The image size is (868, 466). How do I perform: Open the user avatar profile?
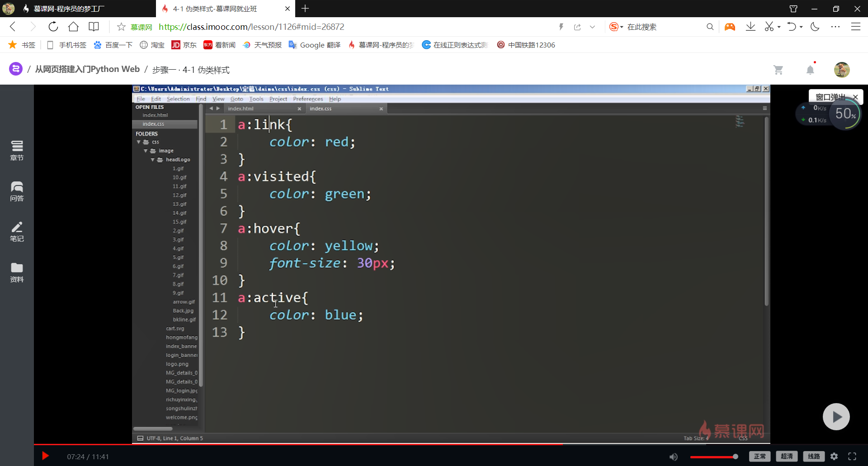click(x=842, y=70)
